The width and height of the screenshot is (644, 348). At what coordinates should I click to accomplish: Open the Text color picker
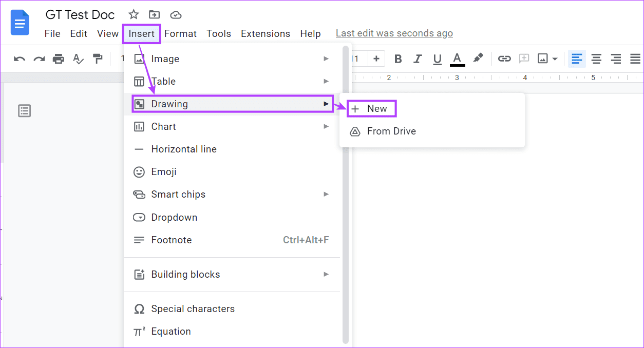tap(457, 59)
